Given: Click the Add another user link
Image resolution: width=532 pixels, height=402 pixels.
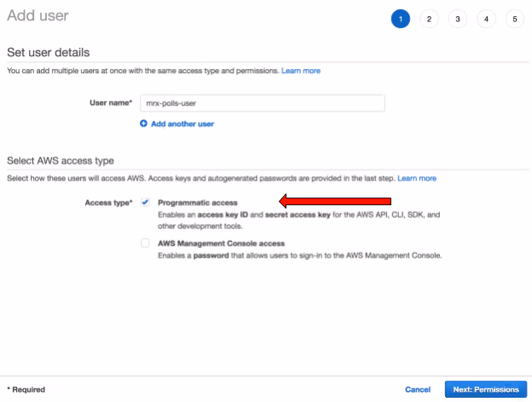Looking at the screenshot, I should (x=182, y=123).
